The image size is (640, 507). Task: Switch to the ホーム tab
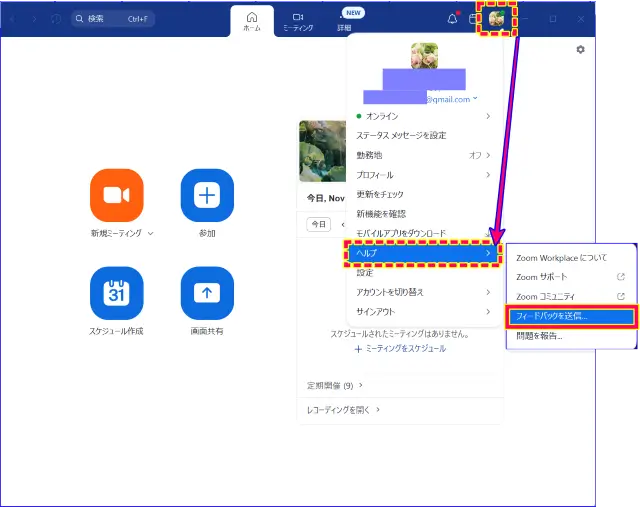(252, 21)
